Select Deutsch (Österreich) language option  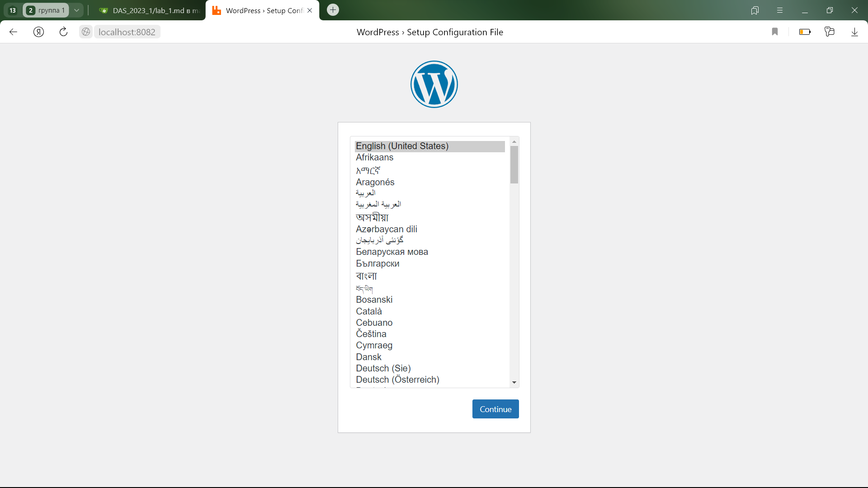[x=429, y=380]
